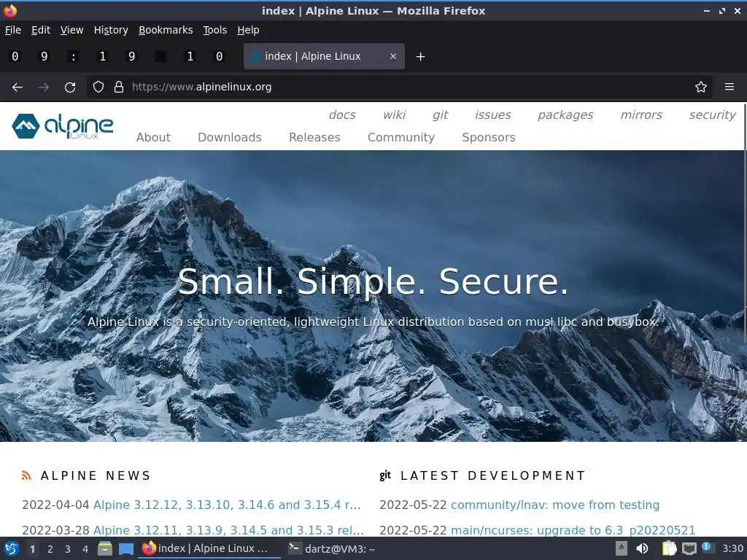Go to the Community page
The image size is (747, 560).
coord(401,138)
